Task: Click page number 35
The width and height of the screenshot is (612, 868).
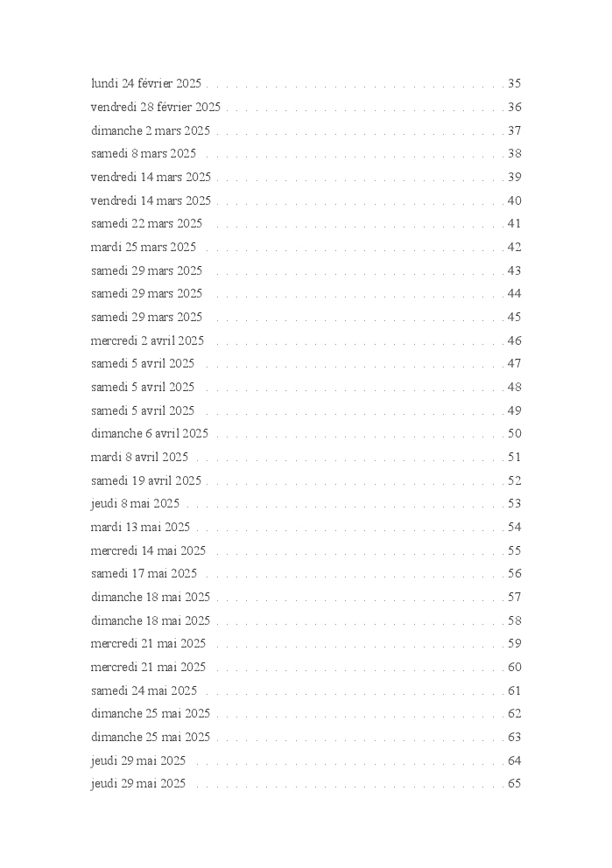Action: point(515,84)
